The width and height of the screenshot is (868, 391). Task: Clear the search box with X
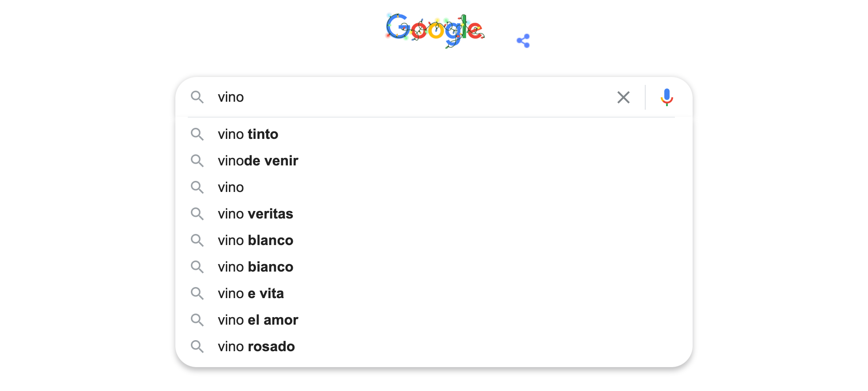point(623,97)
